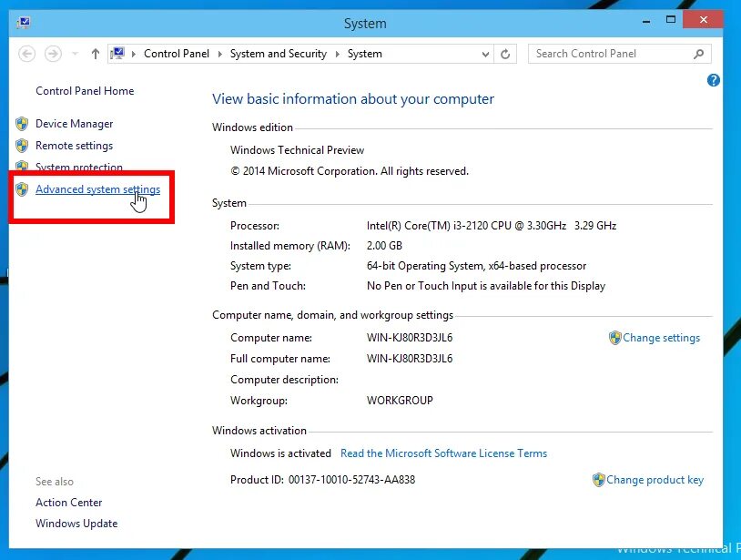Screen dimensions: 741x560
Task: Click the View basic information heading
Action: 353,99
